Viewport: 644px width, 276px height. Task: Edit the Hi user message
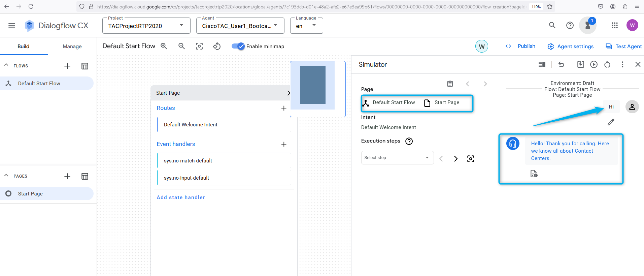coord(611,122)
